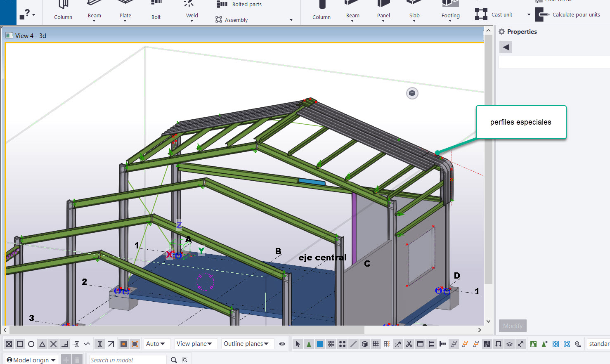Click the concrete Column tool left of Panel
The height and width of the screenshot is (364, 610).
click(321, 11)
